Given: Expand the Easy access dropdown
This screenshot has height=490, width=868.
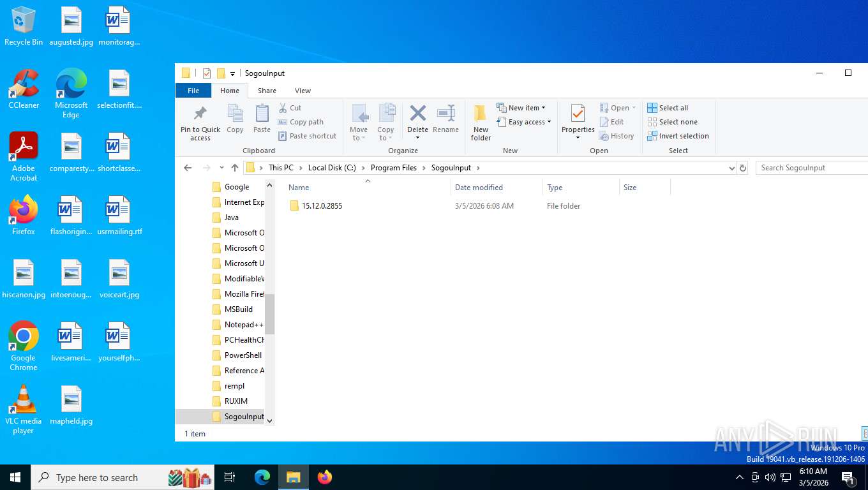Looking at the screenshot, I should pos(523,122).
